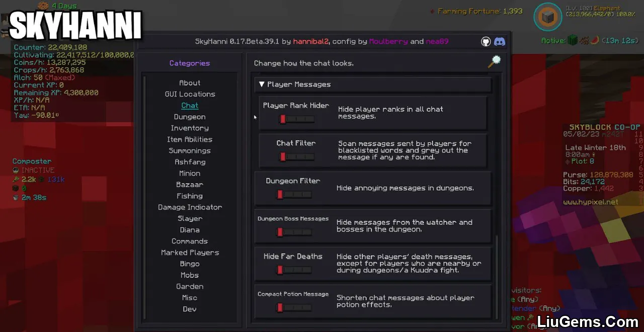Click the Composter label in overlay
Screen dimensions: 644x332
point(32,161)
